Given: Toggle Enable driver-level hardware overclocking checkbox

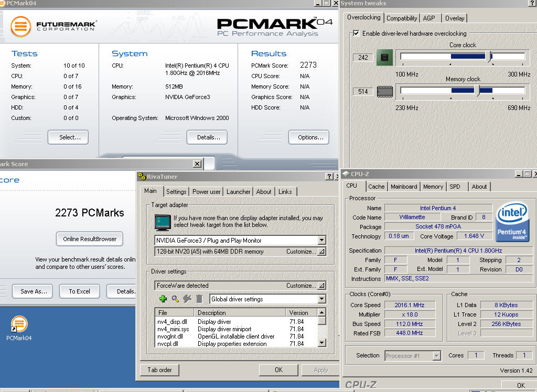Looking at the screenshot, I should 356,33.
